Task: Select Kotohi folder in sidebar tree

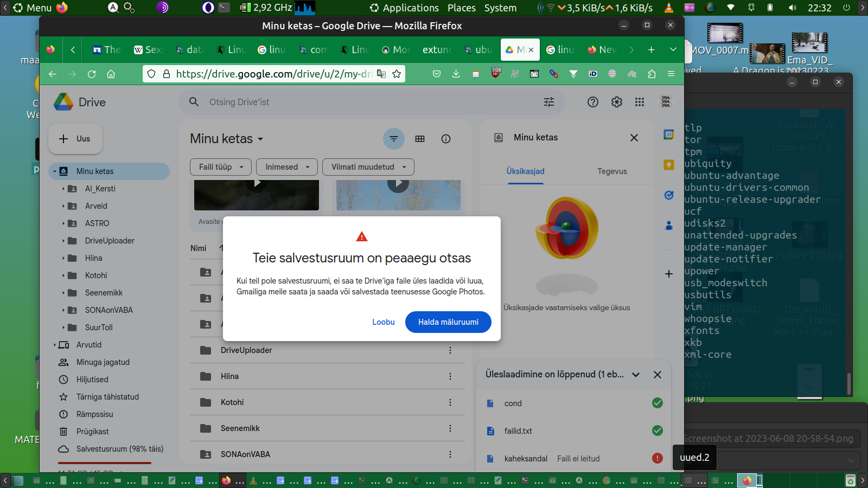Action: [x=96, y=275]
